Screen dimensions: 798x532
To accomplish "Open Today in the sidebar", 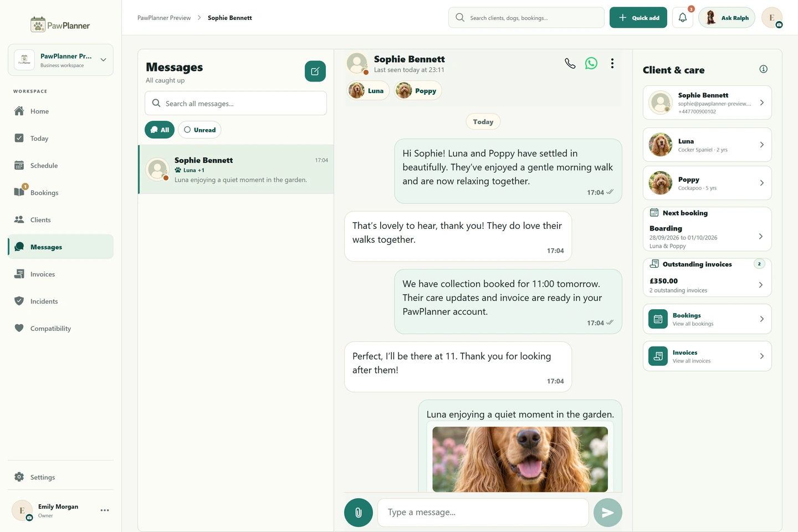I will (x=60, y=138).
